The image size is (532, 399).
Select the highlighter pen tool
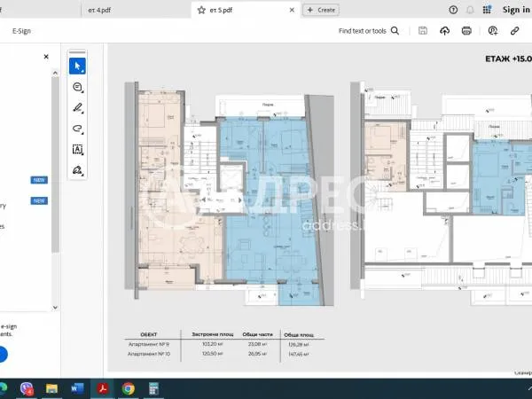78,107
